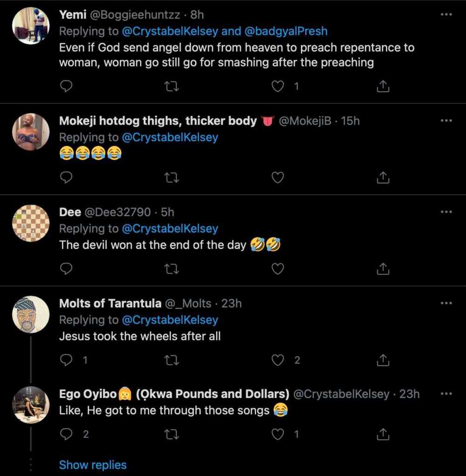Unlike Molts of Tarantula's tweet
The width and height of the screenshot is (466, 476).
point(278,360)
